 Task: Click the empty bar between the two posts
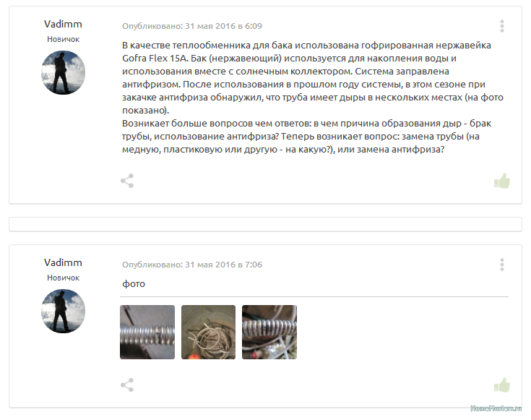point(266,224)
